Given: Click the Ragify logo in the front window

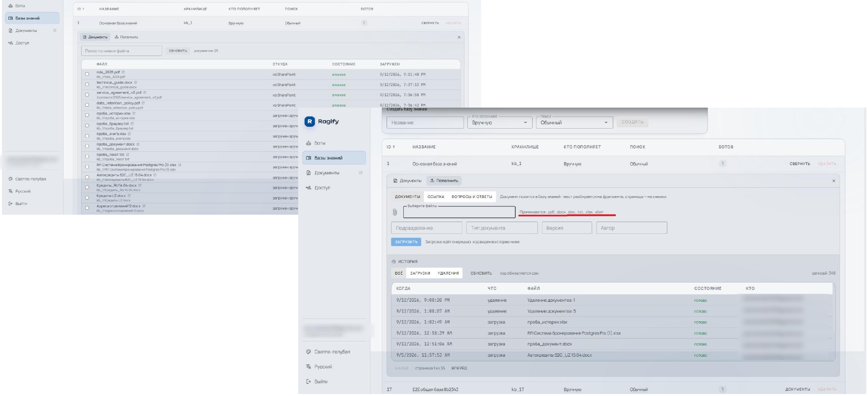Looking at the screenshot, I should tap(310, 121).
